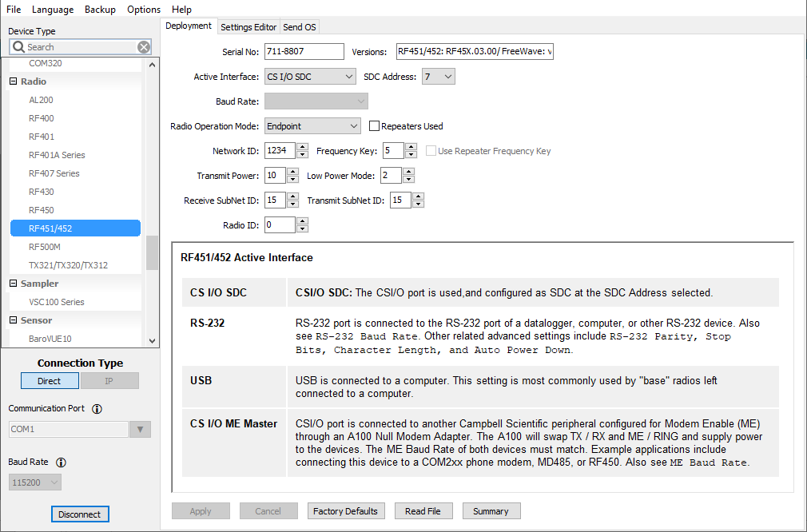Switch to the Settings Editor tab
This screenshot has height=532, width=807.
point(248,27)
